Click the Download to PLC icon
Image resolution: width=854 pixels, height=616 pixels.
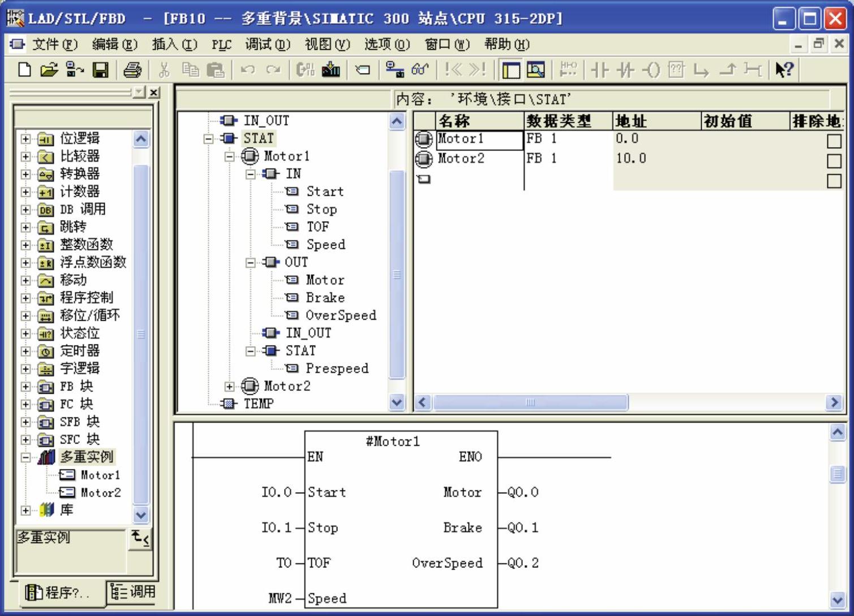click(x=331, y=70)
